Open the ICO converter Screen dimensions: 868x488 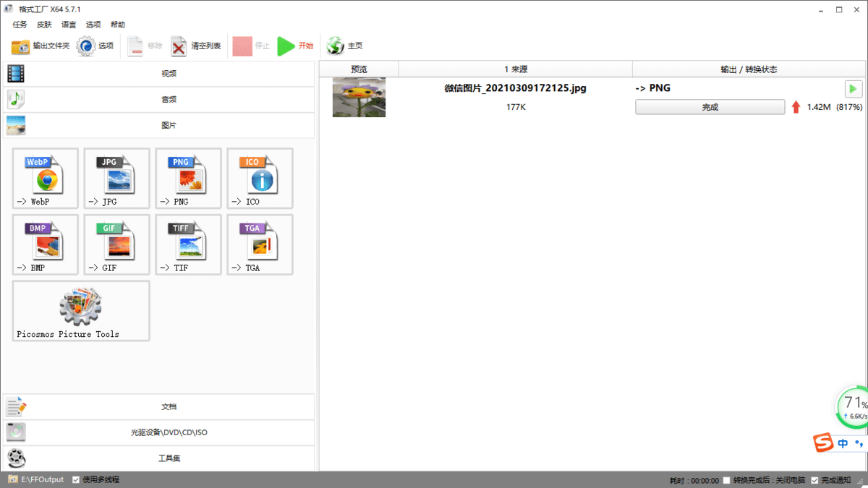click(260, 178)
